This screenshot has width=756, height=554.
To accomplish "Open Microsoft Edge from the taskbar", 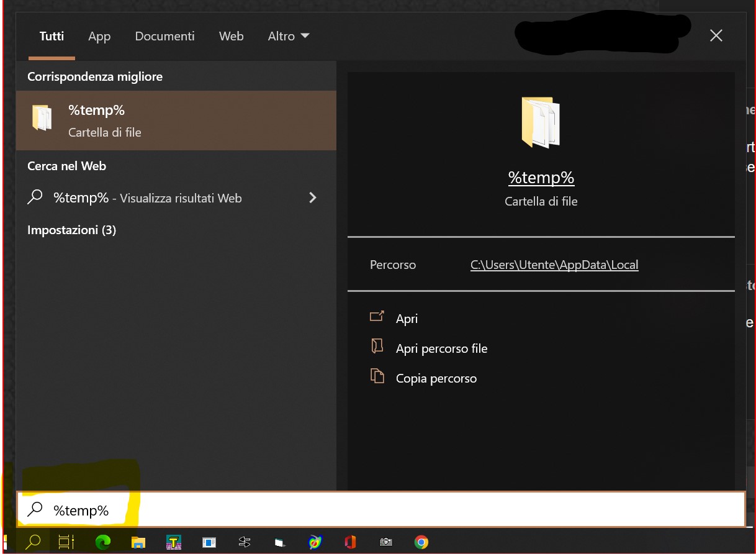I will tap(102, 542).
